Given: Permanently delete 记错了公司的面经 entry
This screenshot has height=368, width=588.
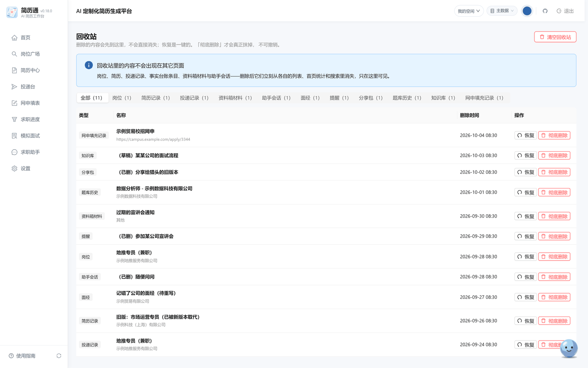Looking at the screenshot, I should pyautogui.click(x=554, y=297).
